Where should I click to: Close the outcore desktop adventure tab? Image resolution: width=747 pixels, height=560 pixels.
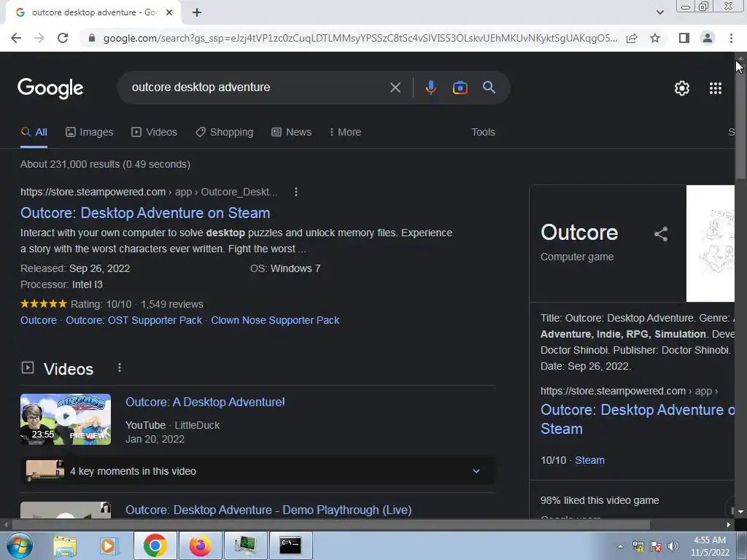tap(169, 12)
